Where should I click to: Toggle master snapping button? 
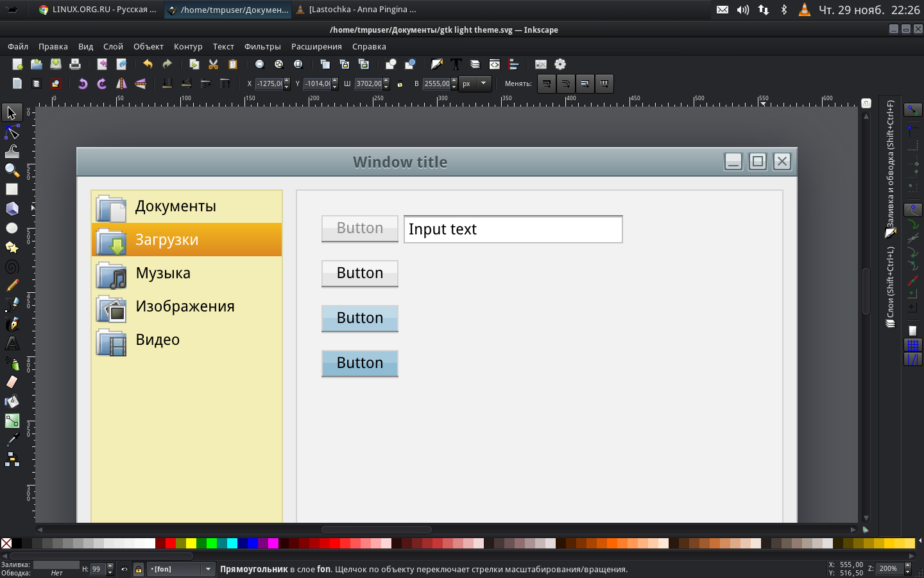pyautogui.click(x=912, y=110)
